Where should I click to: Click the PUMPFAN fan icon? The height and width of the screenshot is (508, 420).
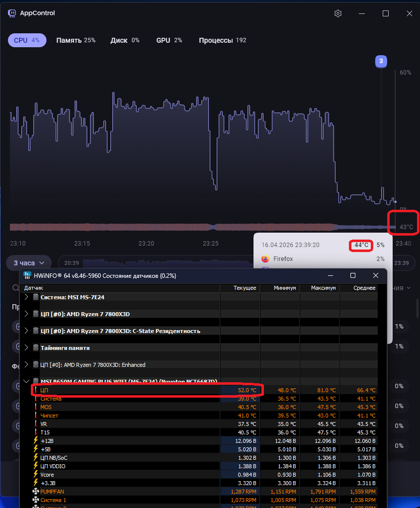pyautogui.click(x=35, y=491)
